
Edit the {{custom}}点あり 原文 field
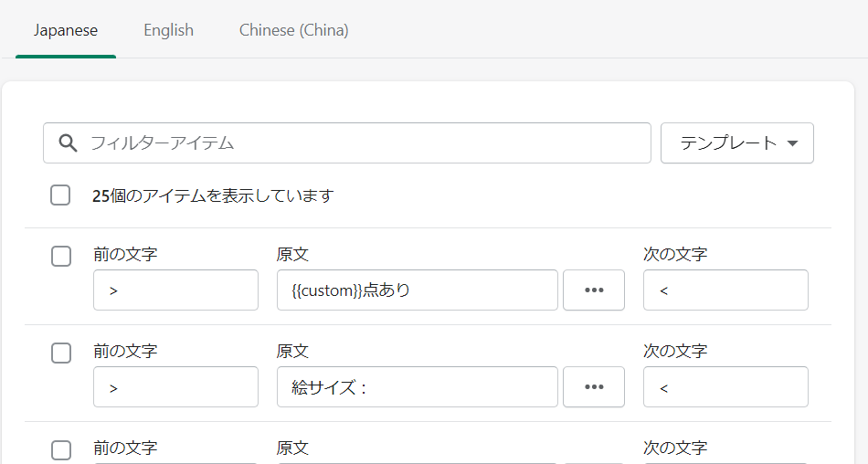(x=417, y=290)
